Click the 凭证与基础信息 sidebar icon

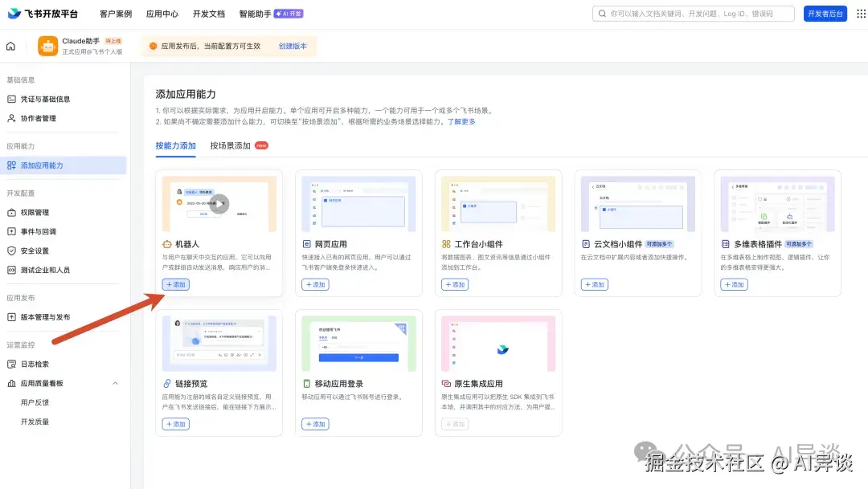pyautogui.click(x=11, y=99)
